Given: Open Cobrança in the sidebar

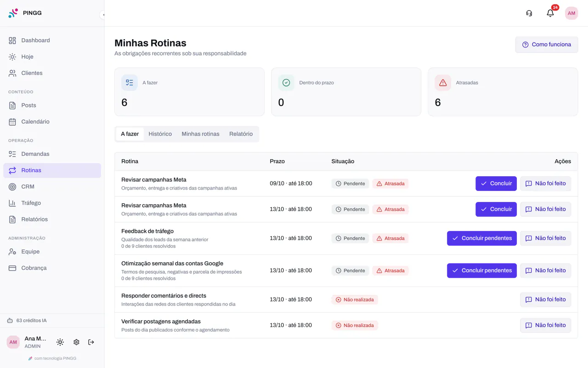Looking at the screenshot, I should tap(52, 268).
